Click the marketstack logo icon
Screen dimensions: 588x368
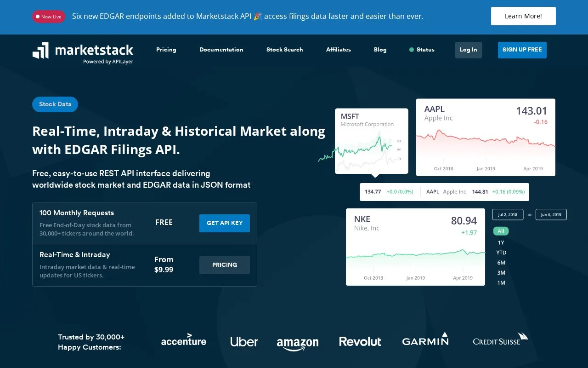(x=40, y=50)
